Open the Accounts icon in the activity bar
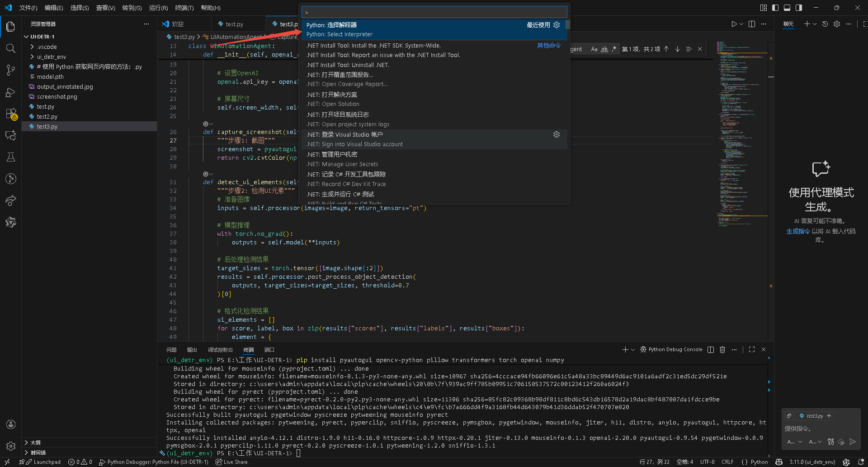This screenshot has width=868, height=467. click(x=10, y=424)
